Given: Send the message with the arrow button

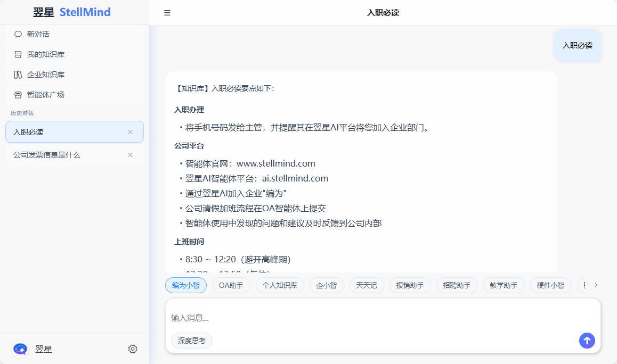Looking at the screenshot, I should (x=587, y=341).
